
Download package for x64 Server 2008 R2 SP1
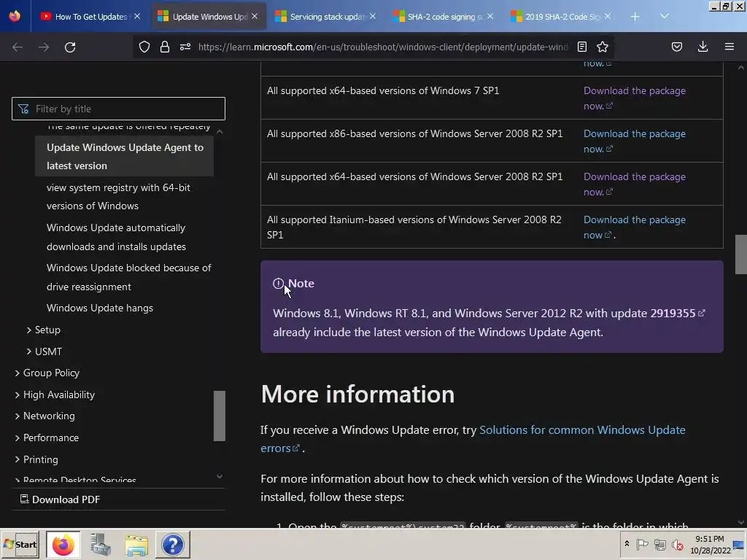tap(635, 184)
